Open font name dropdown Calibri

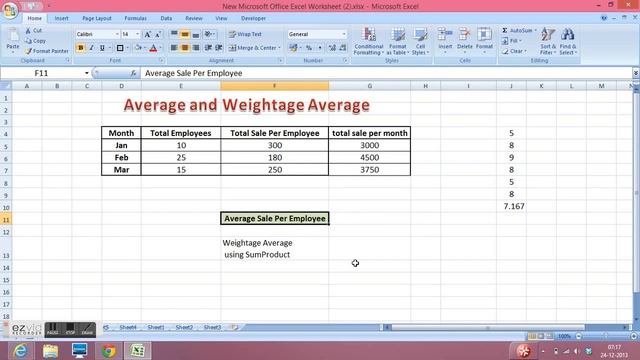[x=117, y=34]
